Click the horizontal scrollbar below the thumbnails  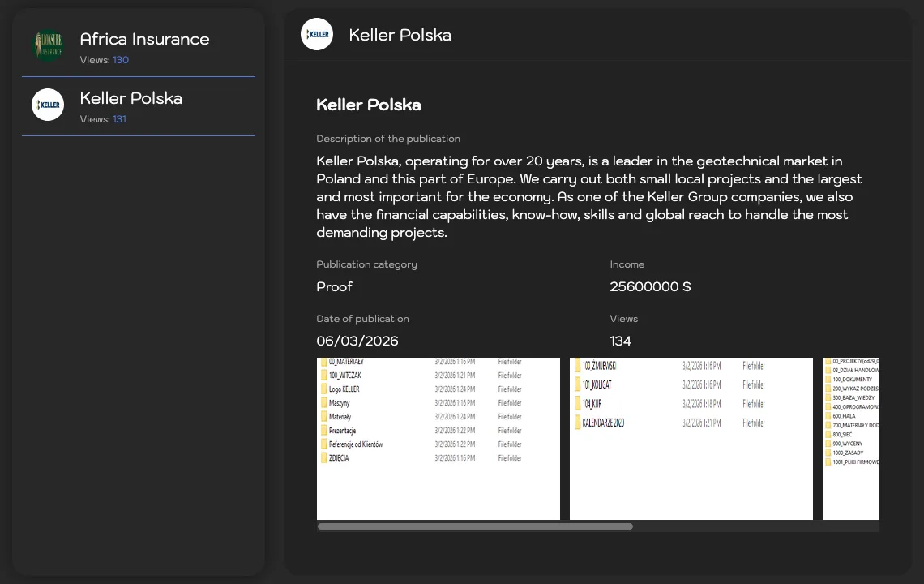click(x=475, y=526)
